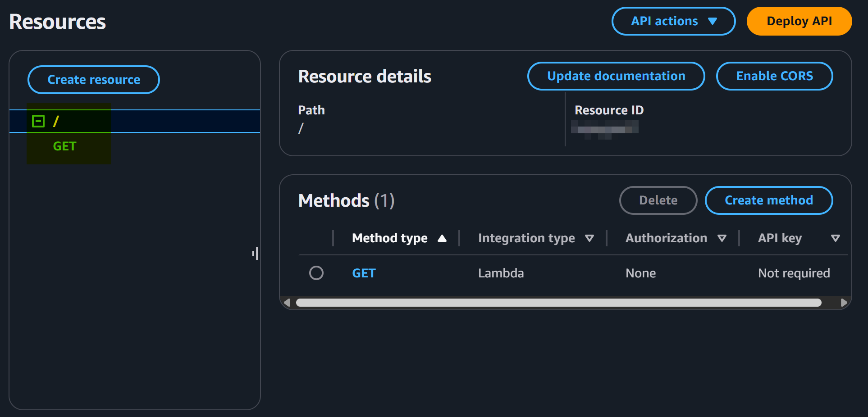Select the GET method radio button
868x417 pixels.
(x=316, y=273)
